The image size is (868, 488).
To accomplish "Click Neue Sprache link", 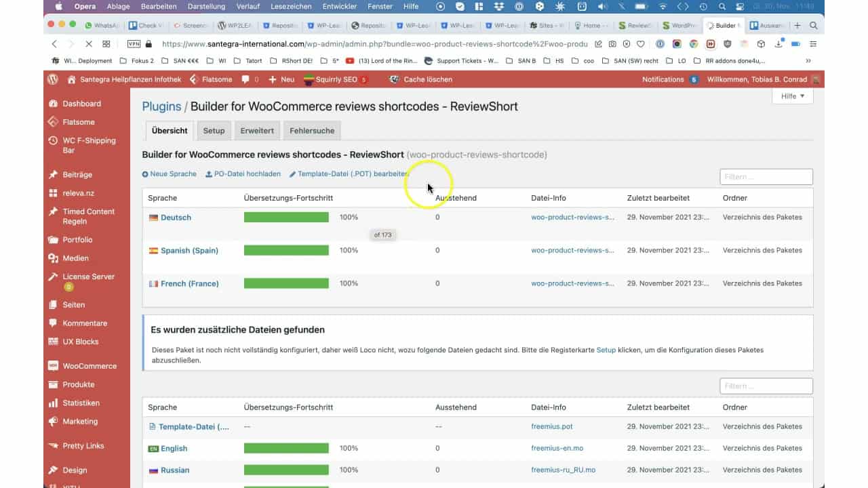I will [170, 174].
